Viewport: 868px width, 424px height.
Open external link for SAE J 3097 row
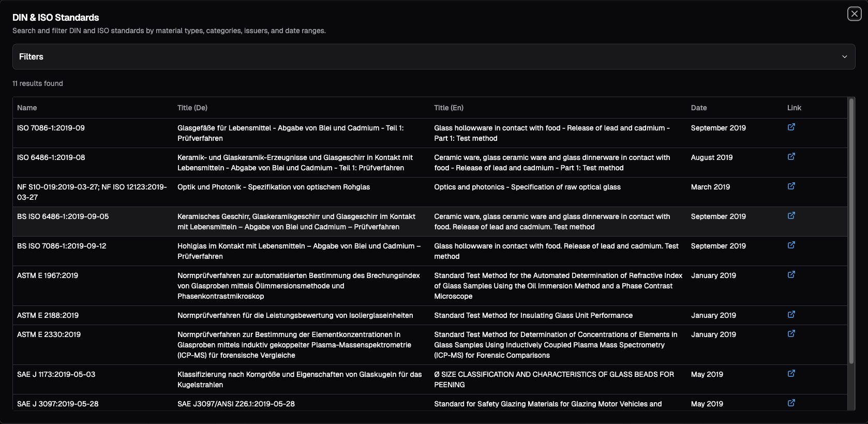click(x=791, y=403)
